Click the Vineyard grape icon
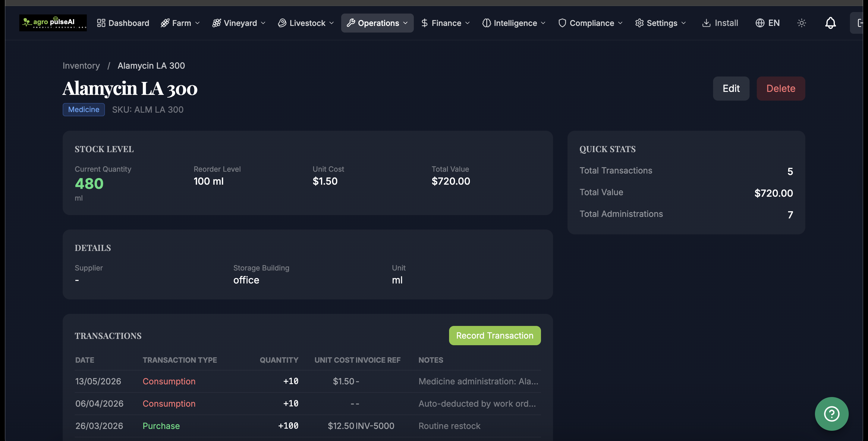Image resolution: width=868 pixels, height=441 pixels. tap(217, 23)
